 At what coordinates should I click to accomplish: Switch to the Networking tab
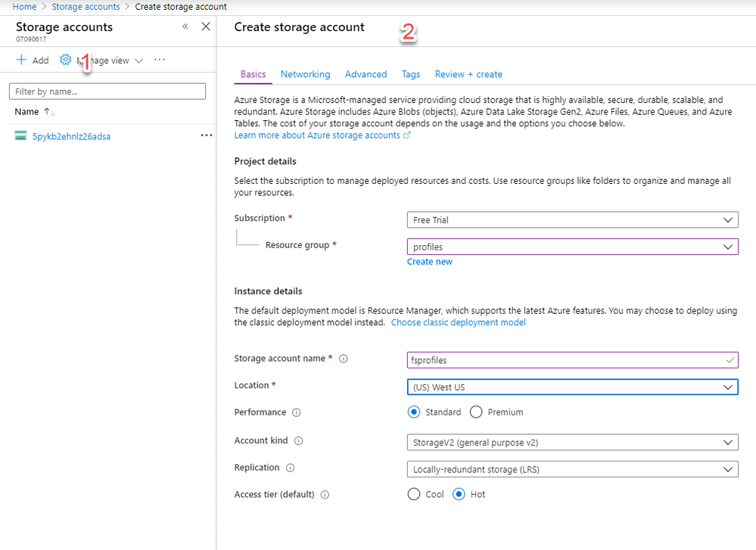point(305,74)
